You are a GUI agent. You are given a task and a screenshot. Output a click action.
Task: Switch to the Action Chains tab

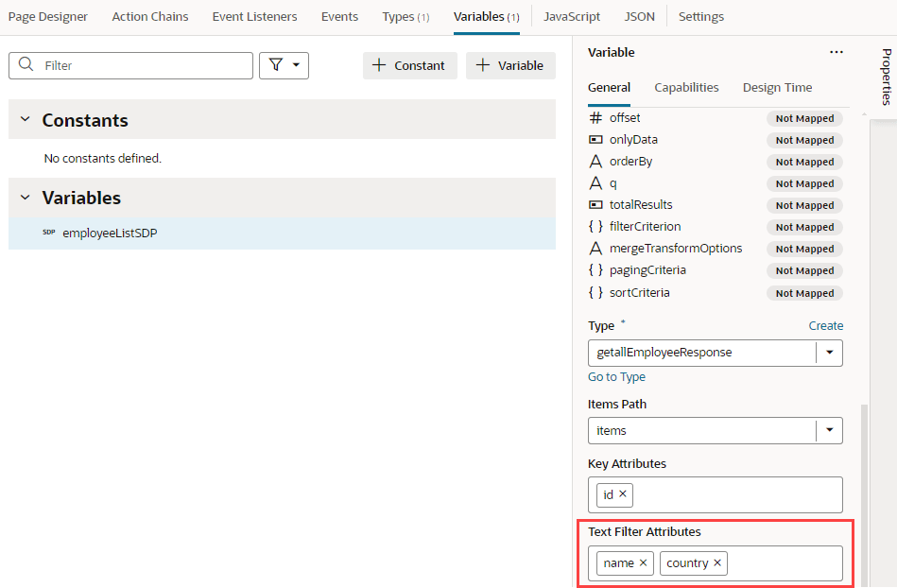150,17
